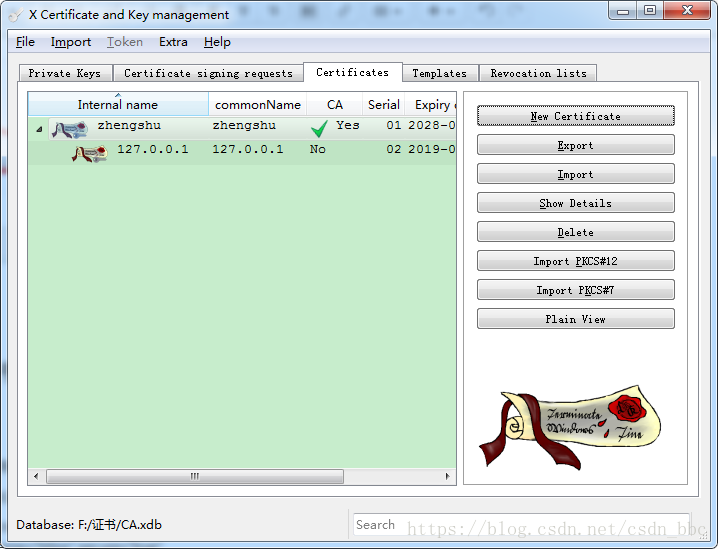Minimize the XCA window
Screen dimensions: 718x549
pos(623,11)
